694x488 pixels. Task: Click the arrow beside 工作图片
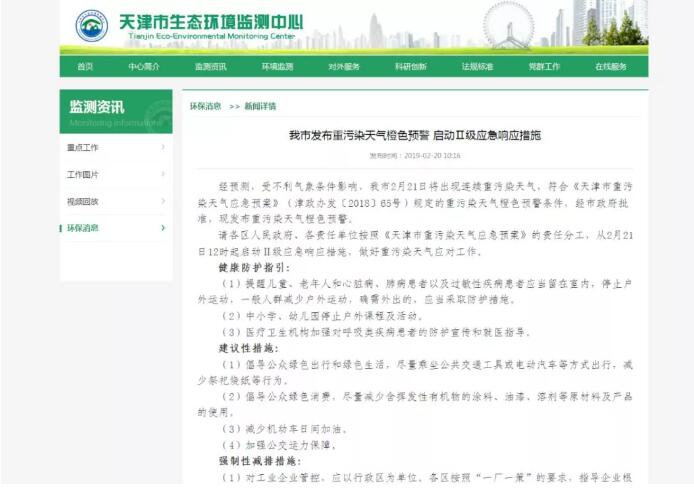[x=163, y=174]
